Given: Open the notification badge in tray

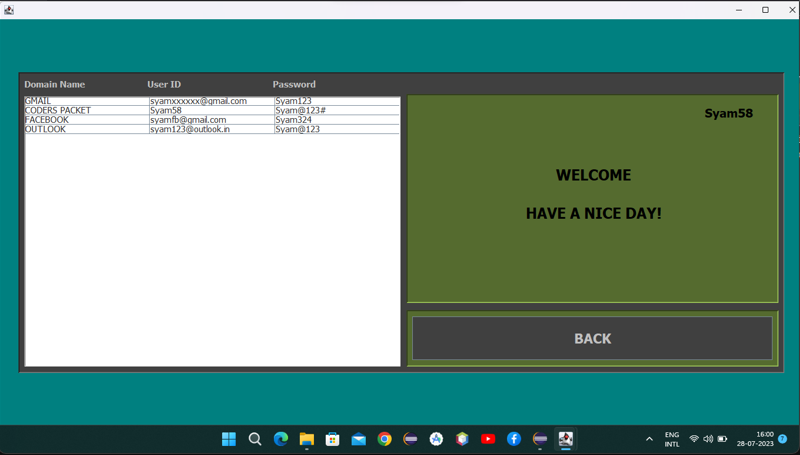Looking at the screenshot, I should [x=783, y=439].
